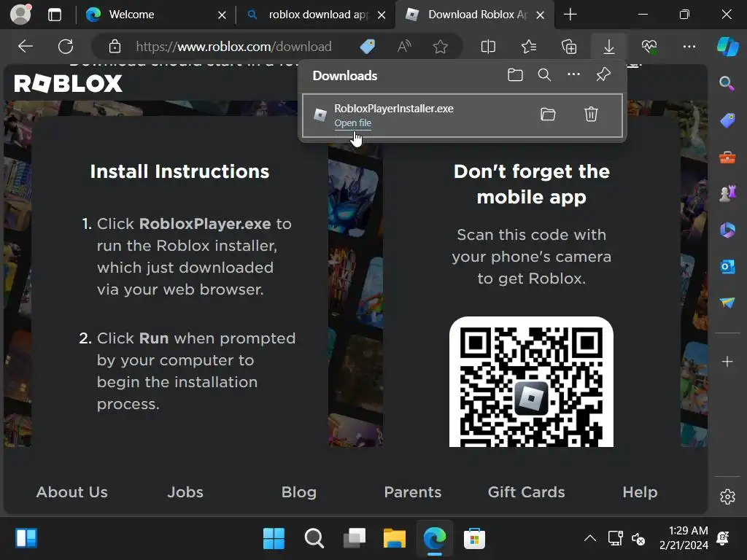Click the Roblox mobile app QR code
Screen dimensions: 747x560
coord(531,382)
